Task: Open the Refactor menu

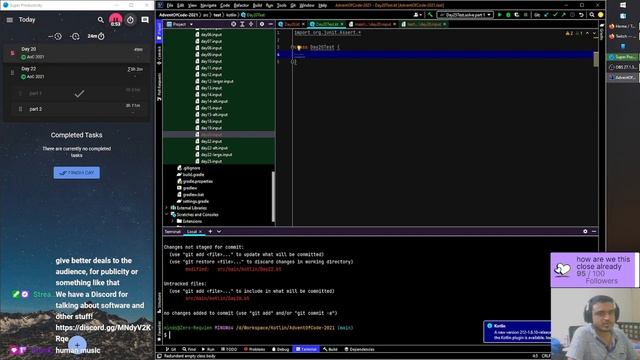Action: pyautogui.click(x=241, y=5)
